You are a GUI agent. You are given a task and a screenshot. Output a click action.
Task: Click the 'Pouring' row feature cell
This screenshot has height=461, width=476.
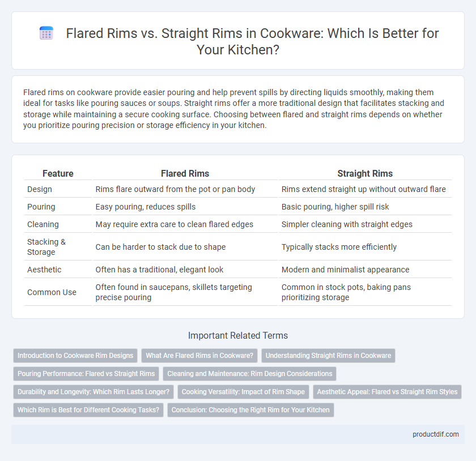click(x=41, y=207)
